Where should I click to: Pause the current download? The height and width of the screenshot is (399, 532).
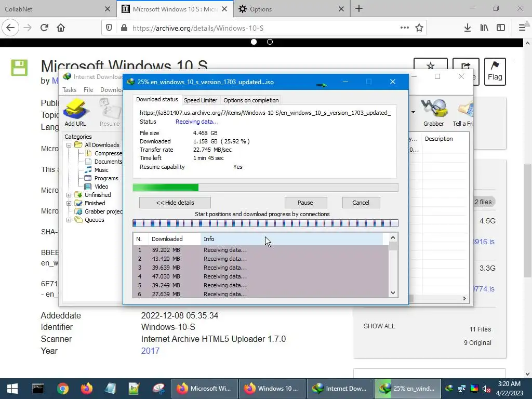[x=305, y=203]
